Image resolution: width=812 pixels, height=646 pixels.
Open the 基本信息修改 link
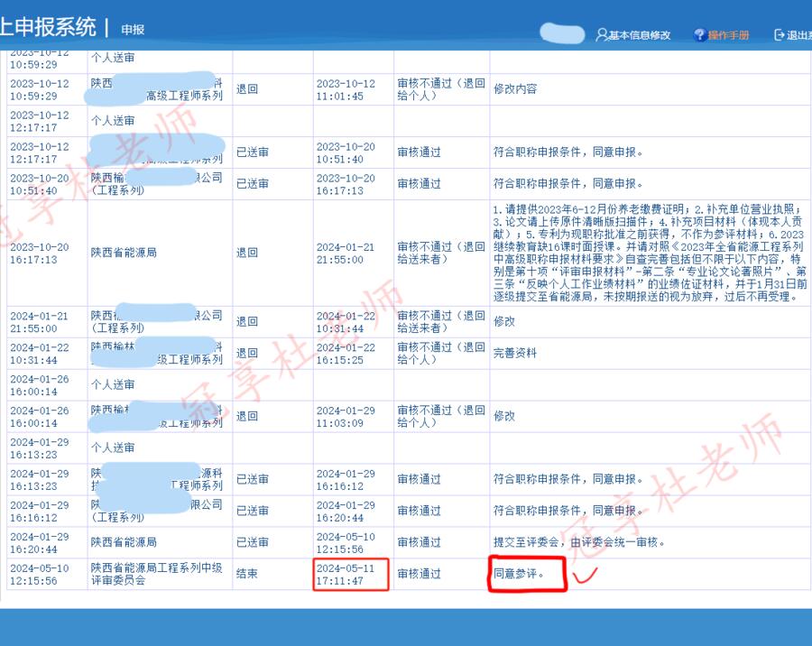(x=640, y=35)
